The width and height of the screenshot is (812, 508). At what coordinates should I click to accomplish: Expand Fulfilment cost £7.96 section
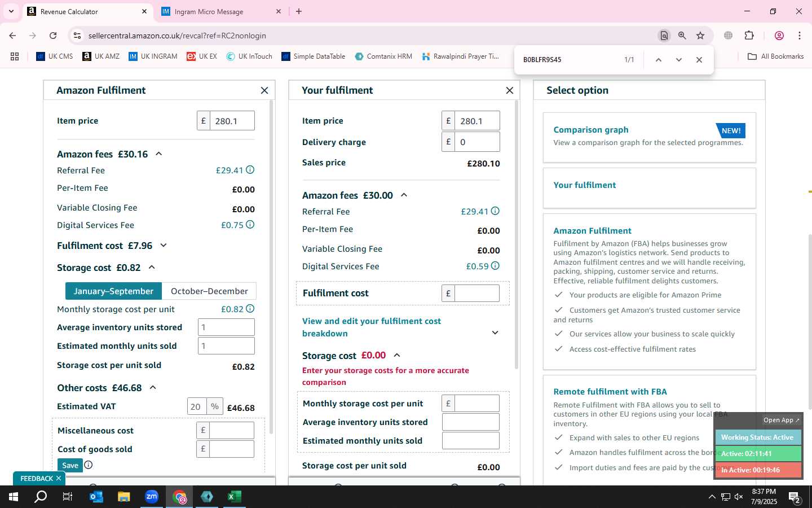[x=164, y=246]
